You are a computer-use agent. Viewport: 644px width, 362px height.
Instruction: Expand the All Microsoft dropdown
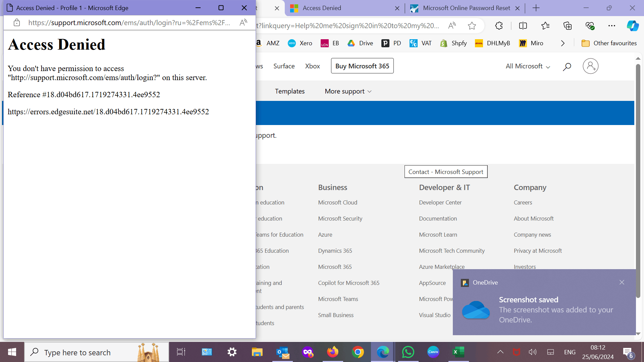[528, 66]
